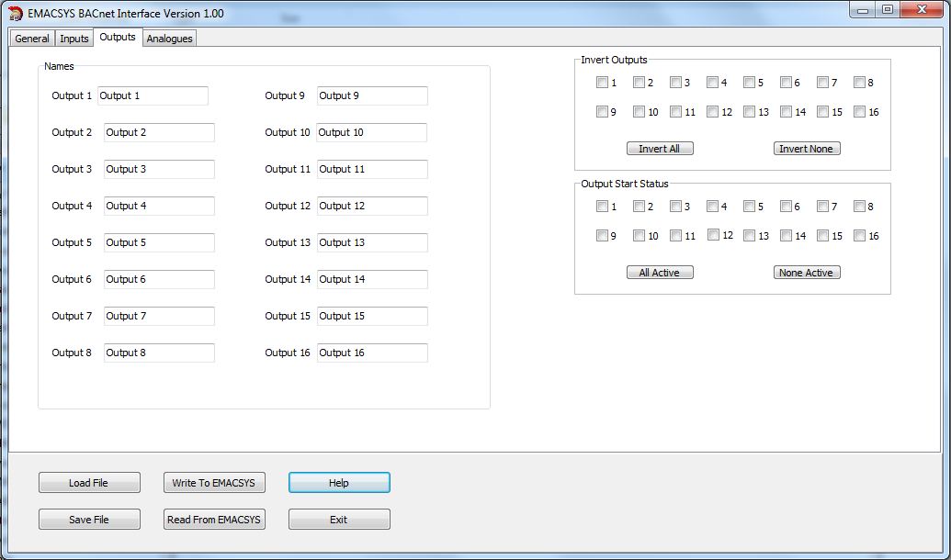Viewport: 951px width, 560px height.
Task: Open the Inputs tab
Action: (74, 39)
